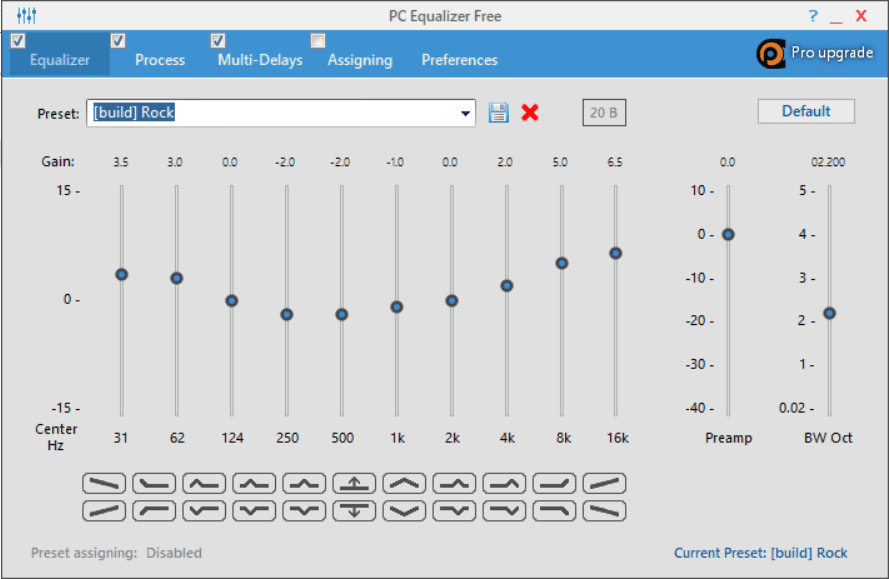Viewport: 889px width, 579px height.
Task: Apply the bottom-row low-shelf cut shape
Action: click(154, 511)
